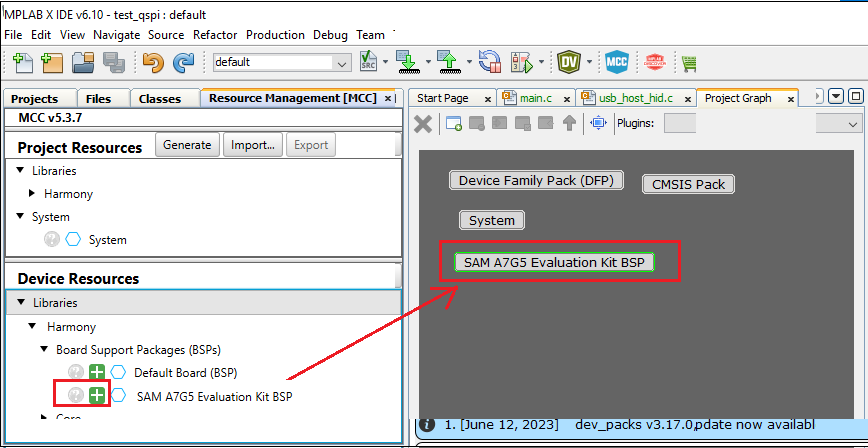868x448 pixels.
Task: Close the main.c tab
Action: (566, 99)
